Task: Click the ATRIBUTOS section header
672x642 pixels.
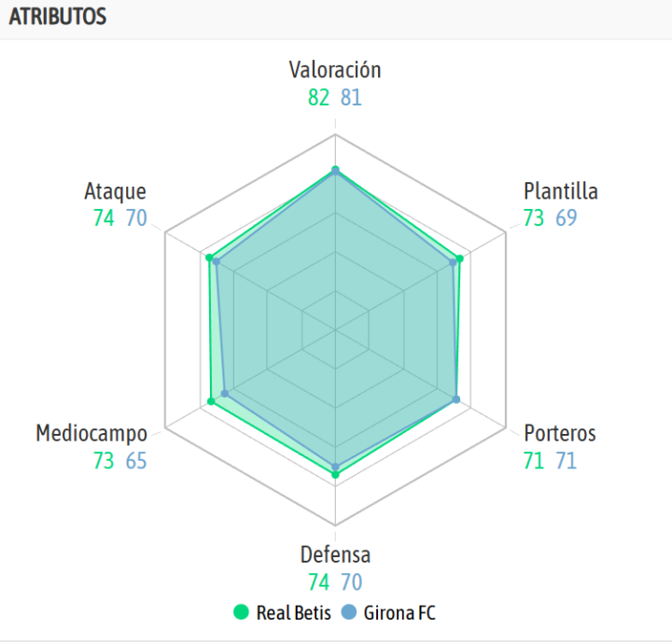Action: (x=58, y=17)
